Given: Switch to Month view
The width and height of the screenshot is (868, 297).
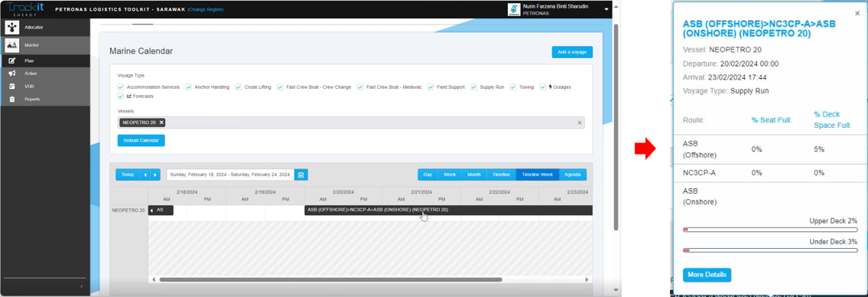Looking at the screenshot, I should point(474,175).
